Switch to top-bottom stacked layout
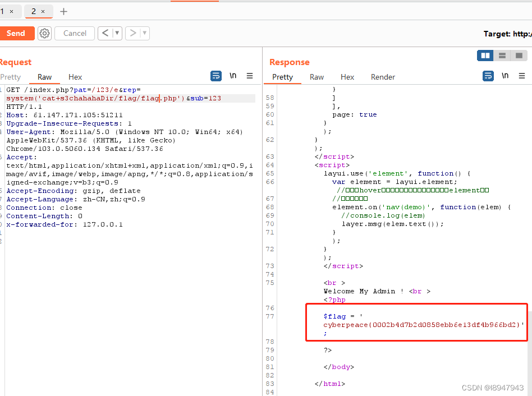The width and height of the screenshot is (532, 396). click(502, 56)
